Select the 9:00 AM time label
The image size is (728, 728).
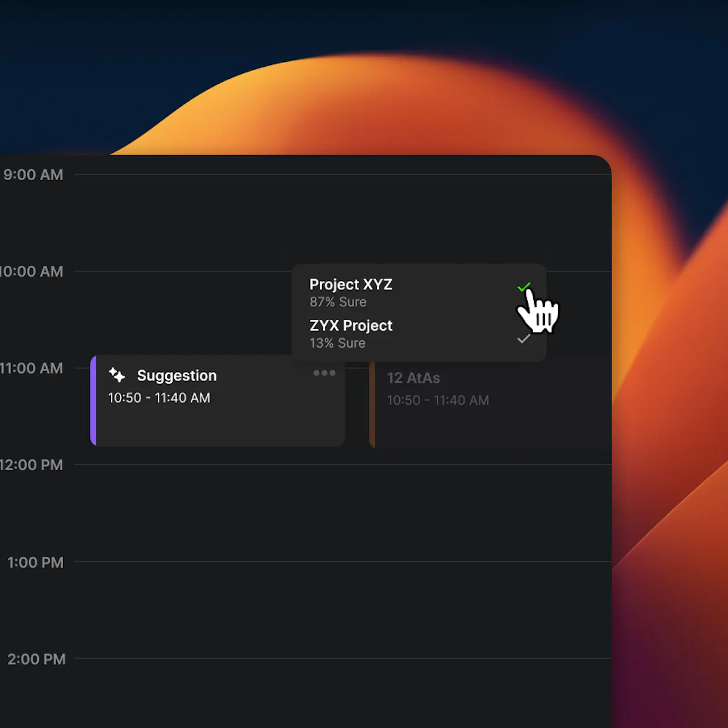click(x=33, y=175)
